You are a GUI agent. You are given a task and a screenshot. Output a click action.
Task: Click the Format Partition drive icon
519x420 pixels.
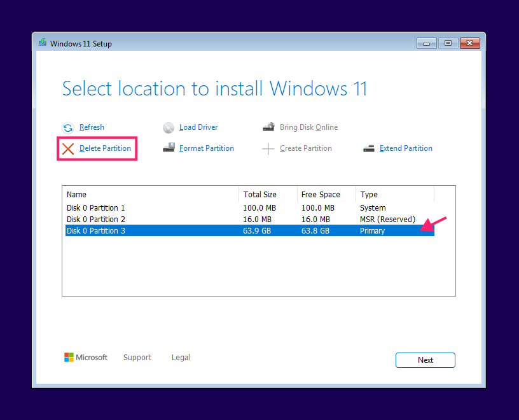click(x=169, y=148)
